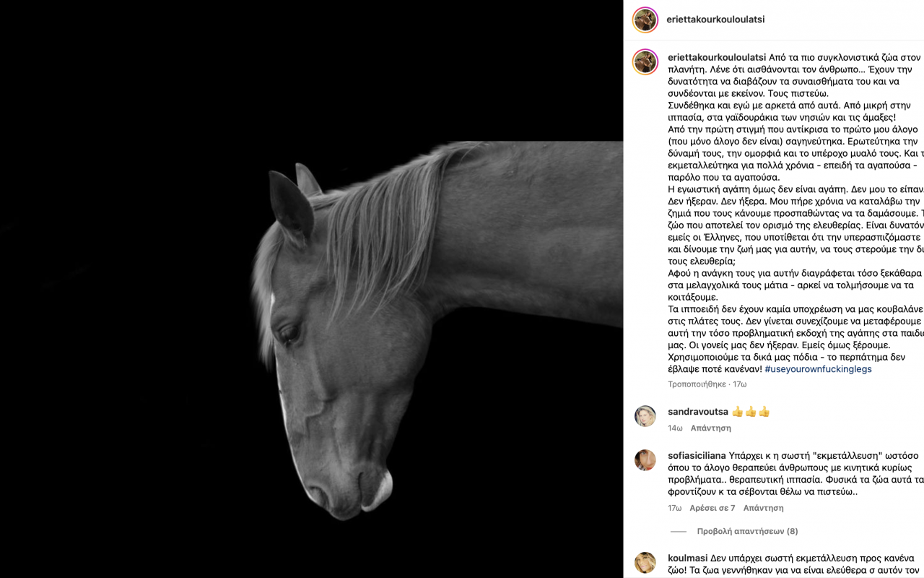Click the Τροποποιήθηκε 17w edited label
Screen dimensions: 924x578
pyautogui.click(x=707, y=384)
